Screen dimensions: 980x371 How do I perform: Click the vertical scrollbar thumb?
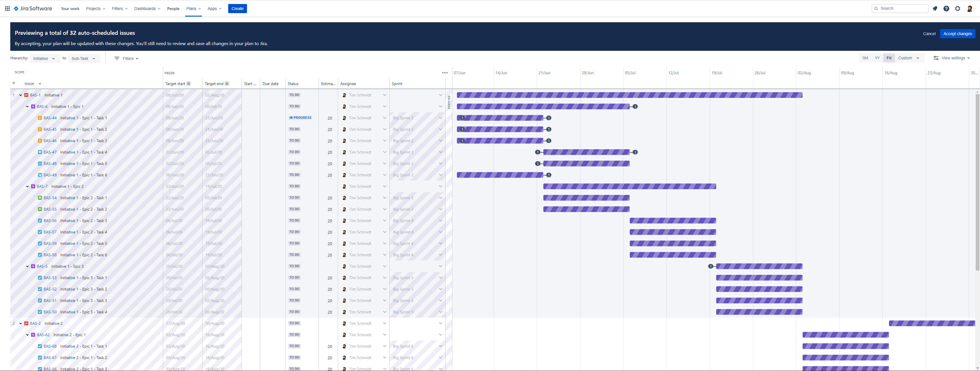coord(977,182)
